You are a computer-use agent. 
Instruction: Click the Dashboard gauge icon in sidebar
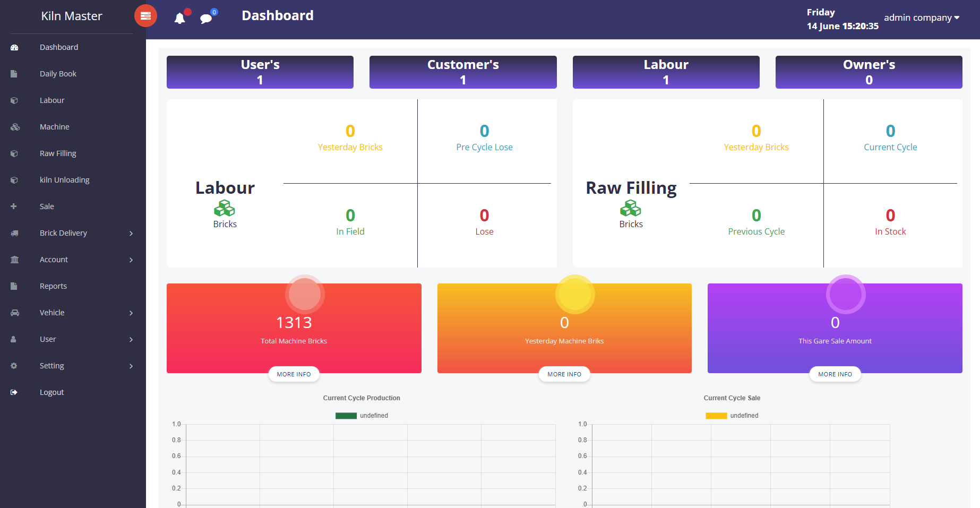[x=14, y=47]
